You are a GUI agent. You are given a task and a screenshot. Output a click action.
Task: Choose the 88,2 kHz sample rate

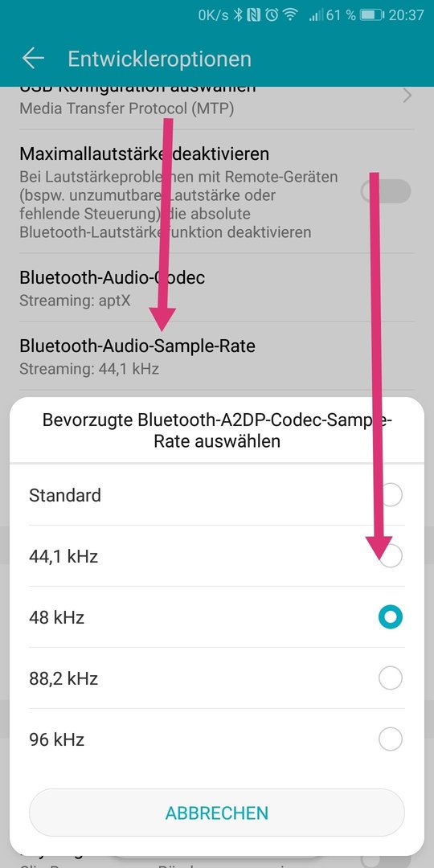point(216,678)
